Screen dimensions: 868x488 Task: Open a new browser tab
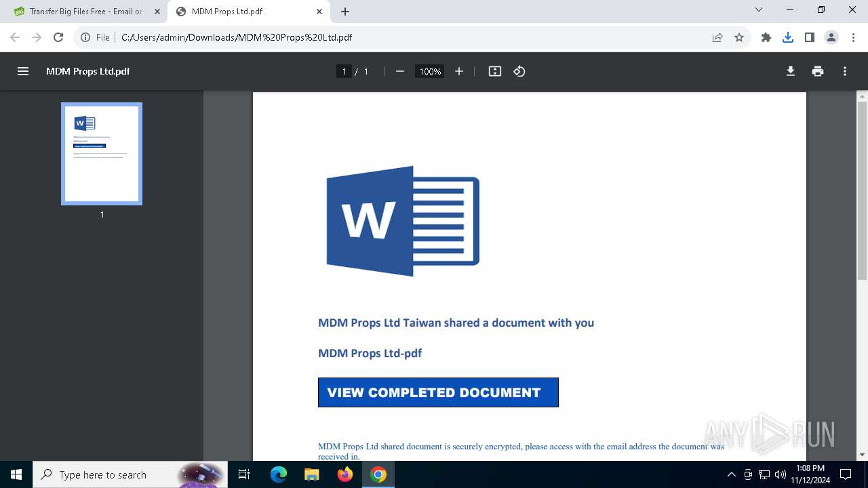pos(345,12)
